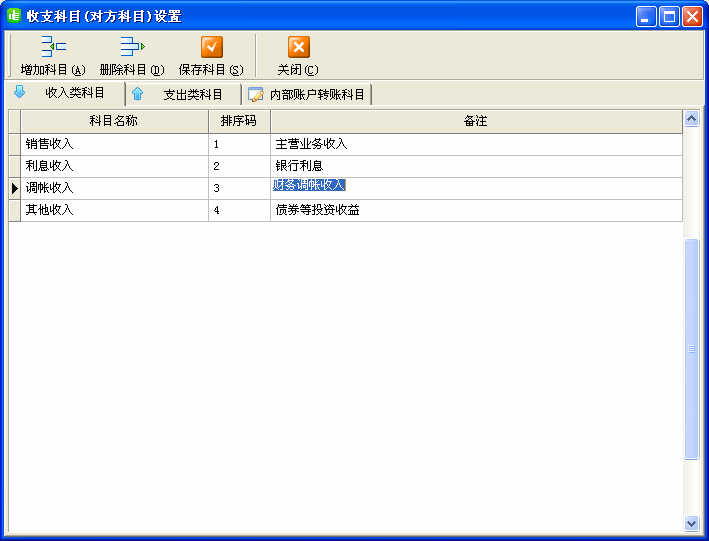
Task: Click the 排序码 column header
Action: click(x=239, y=121)
